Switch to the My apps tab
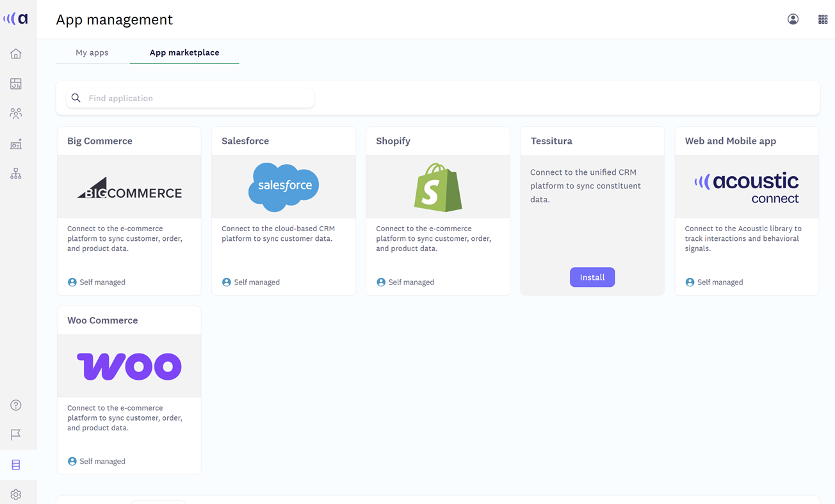The height and width of the screenshot is (504, 835). [92, 53]
